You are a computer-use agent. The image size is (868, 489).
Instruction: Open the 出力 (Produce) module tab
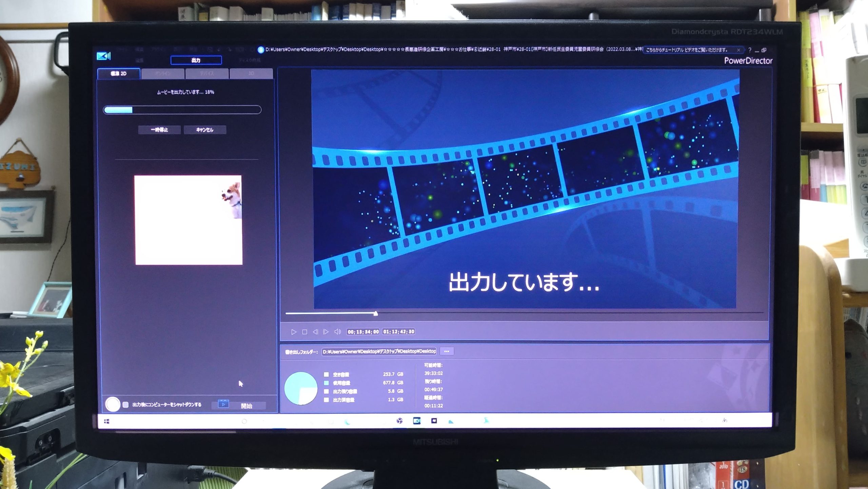pyautogui.click(x=196, y=60)
